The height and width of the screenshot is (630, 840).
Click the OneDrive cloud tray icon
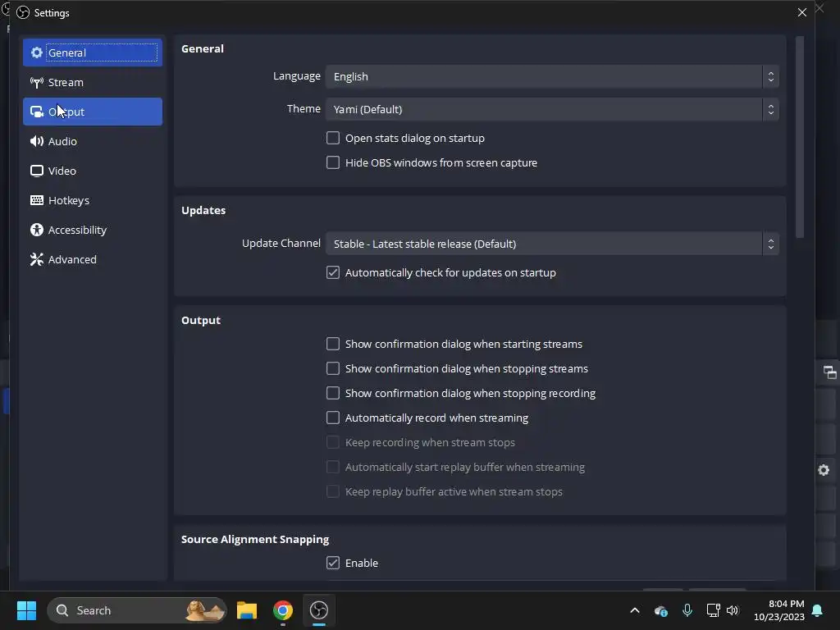click(x=660, y=610)
